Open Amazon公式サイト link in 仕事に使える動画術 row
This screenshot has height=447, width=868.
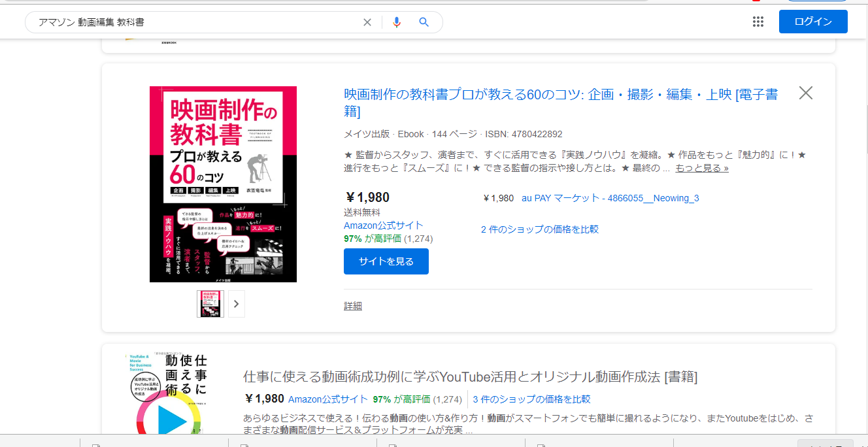(328, 399)
